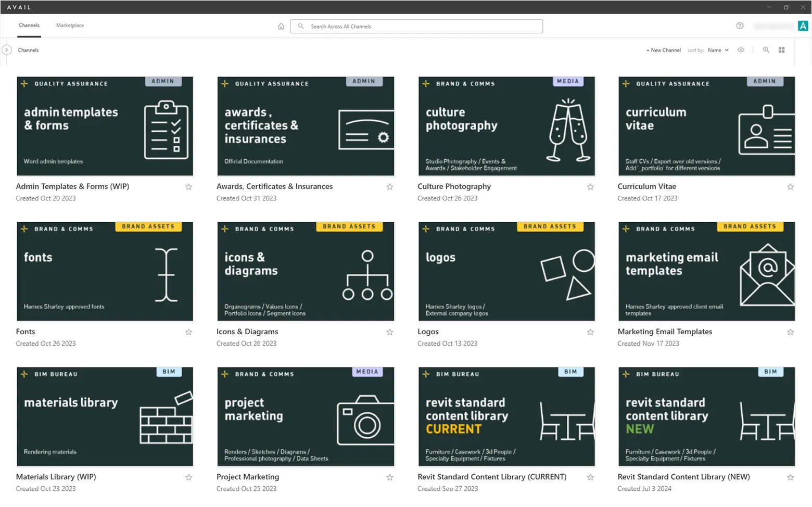Open the culture photography thumbnail
Screen dimensions: 812x507
[506, 126]
